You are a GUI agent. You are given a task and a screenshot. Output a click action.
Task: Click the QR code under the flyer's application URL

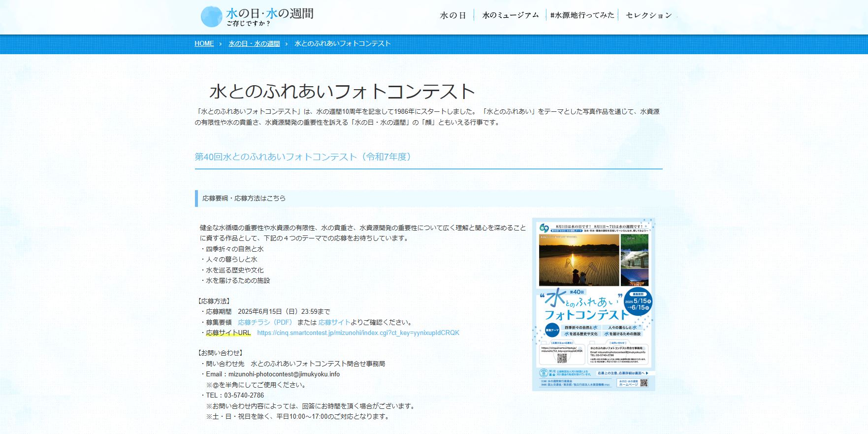tap(562, 358)
